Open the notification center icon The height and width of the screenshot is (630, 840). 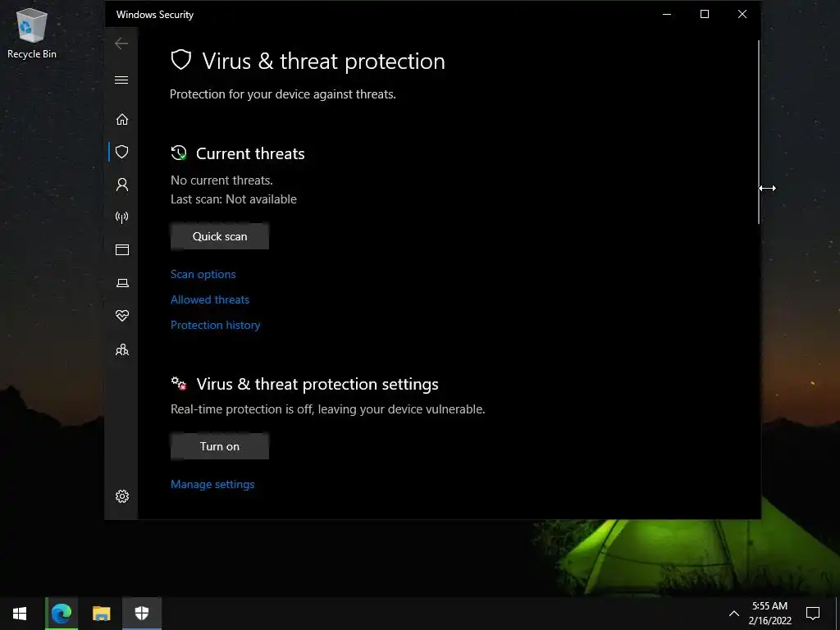813,614
